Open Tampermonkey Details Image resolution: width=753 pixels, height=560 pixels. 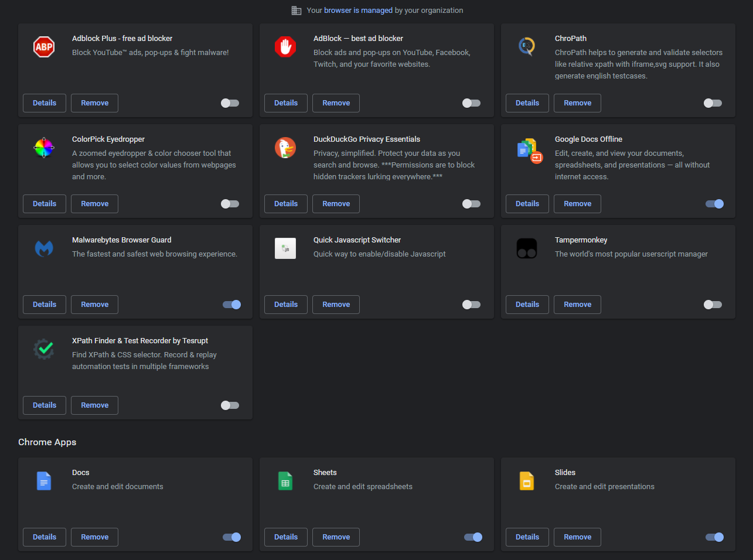[527, 305]
